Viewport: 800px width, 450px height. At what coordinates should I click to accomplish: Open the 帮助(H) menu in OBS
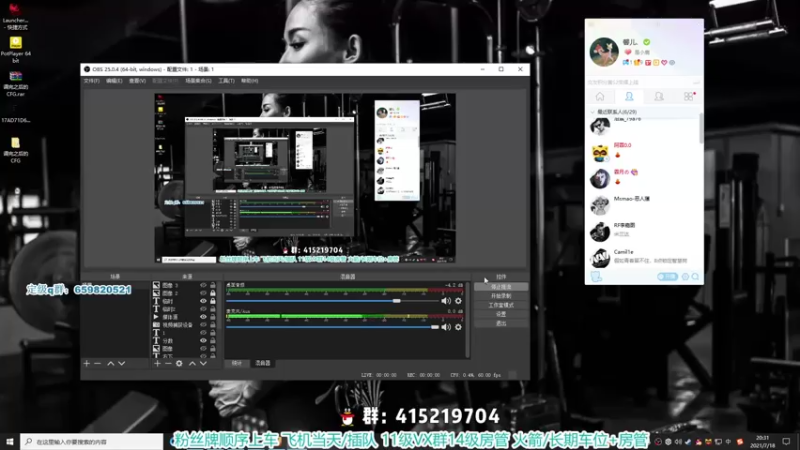point(249,81)
